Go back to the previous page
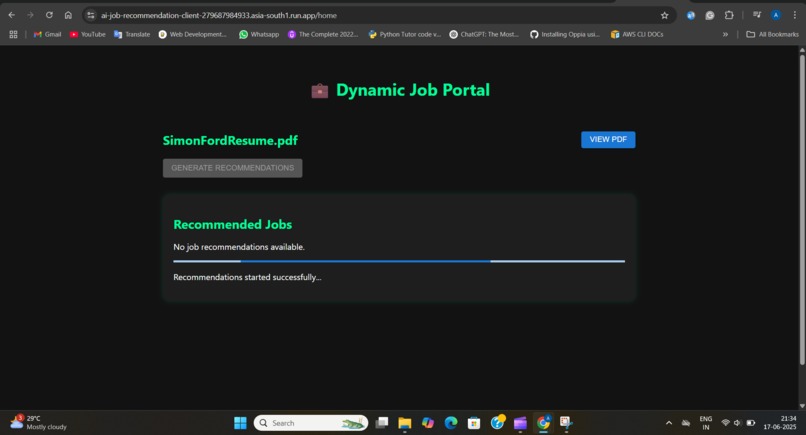 11,15
